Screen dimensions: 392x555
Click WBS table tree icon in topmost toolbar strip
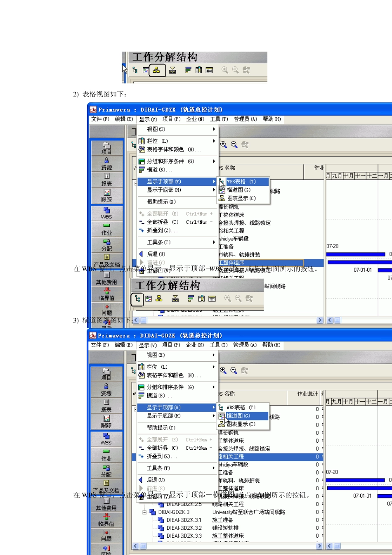click(x=135, y=70)
